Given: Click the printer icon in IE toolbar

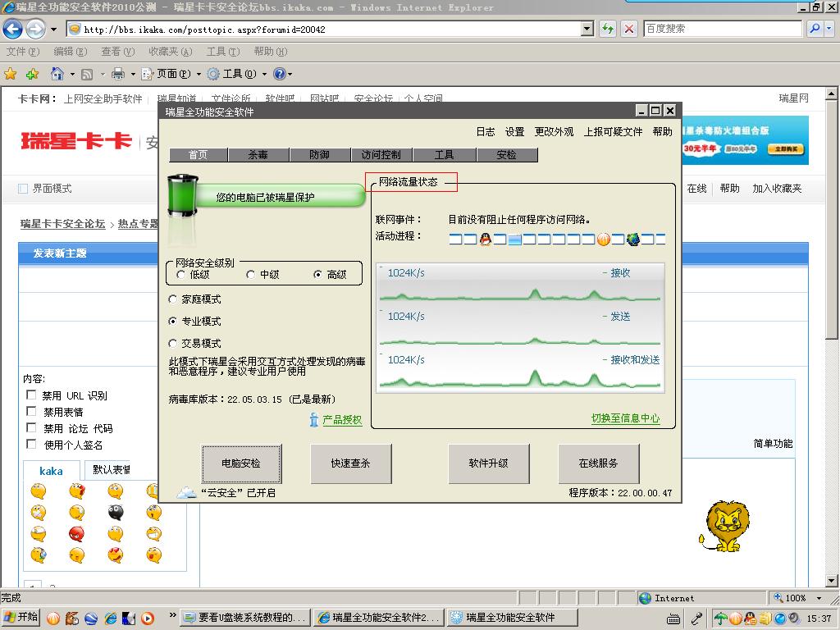Looking at the screenshot, I should (118, 74).
